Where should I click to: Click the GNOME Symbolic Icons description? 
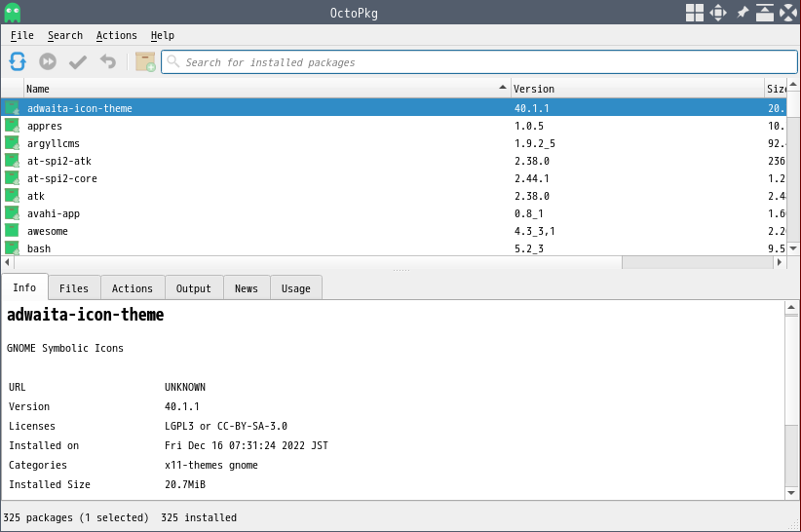tap(65, 348)
